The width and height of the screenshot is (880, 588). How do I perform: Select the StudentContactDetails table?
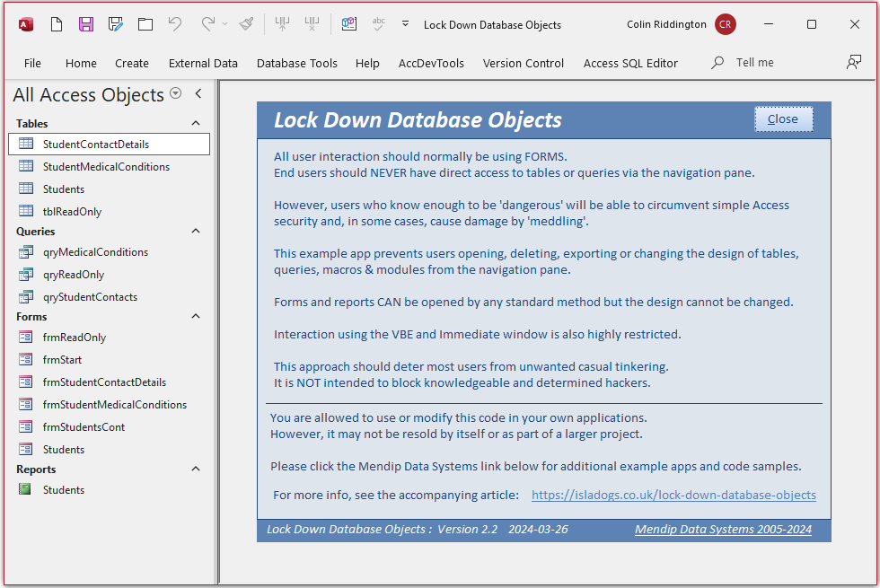tap(110, 144)
